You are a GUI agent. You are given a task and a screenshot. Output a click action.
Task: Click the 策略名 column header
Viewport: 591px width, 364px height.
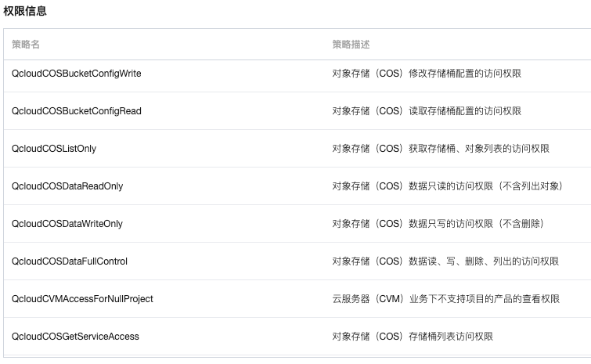click(x=26, y=45)
